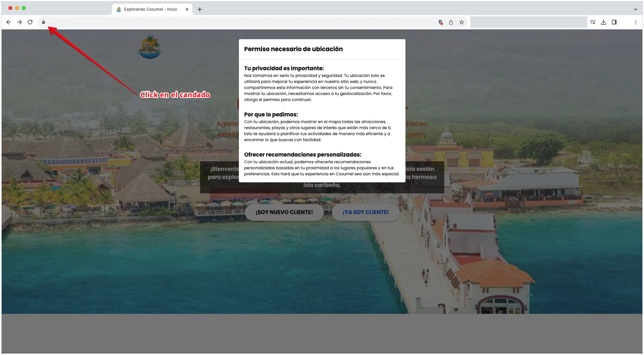Click the padlock site info icon

click(x=43, y=22)
